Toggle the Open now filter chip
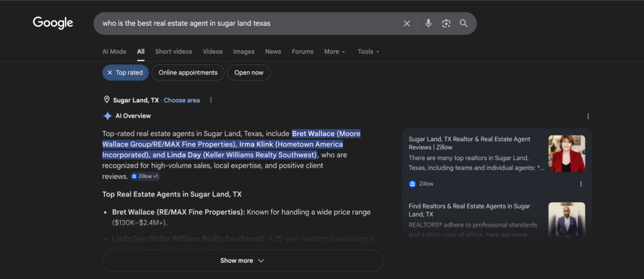Image resolution: width=644 pixels, height=279 pixels. [x=249, y=72]
